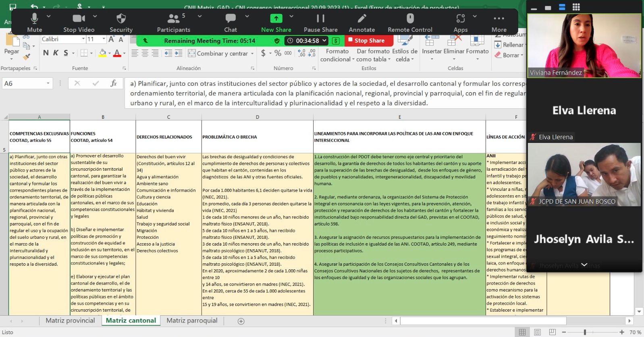This screenshot has height=337, width=644.
Task: Open the Zoom Chat panel
Action: click(x=231, y=23)
